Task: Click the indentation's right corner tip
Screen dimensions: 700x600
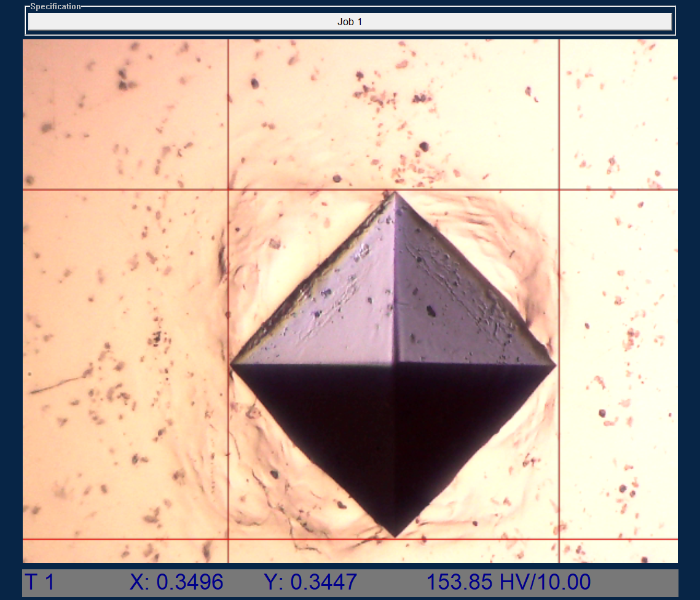Action: (555, 365)
